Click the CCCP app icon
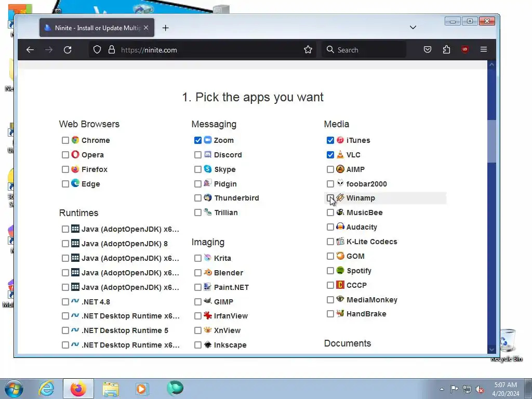The image size is (532, 399). (340, 285)
